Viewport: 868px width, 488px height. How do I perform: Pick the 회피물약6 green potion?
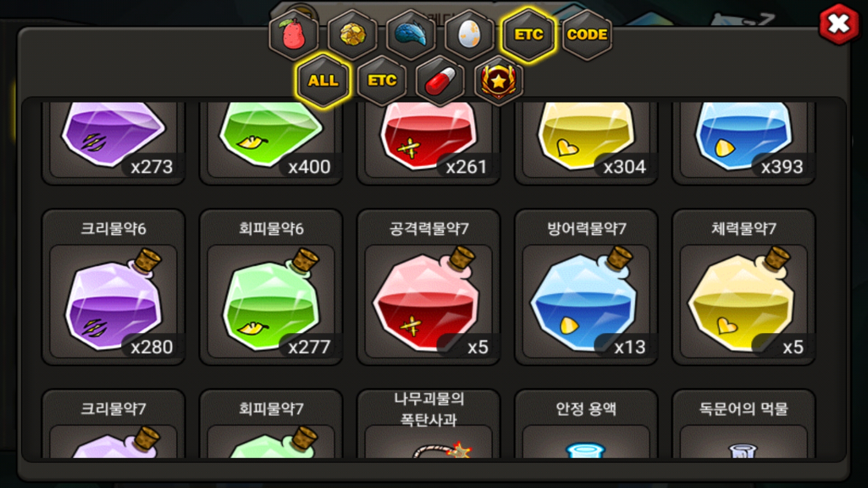click(x=271, y=287)
